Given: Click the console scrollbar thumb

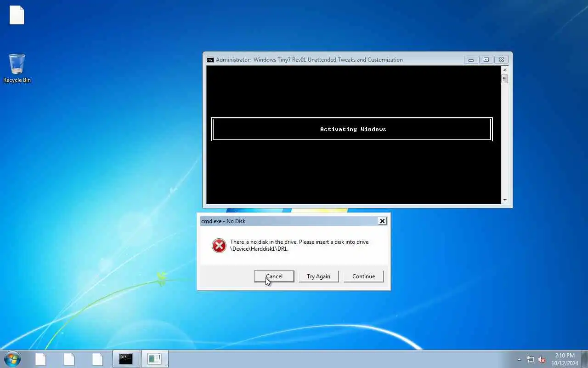Looking at the screenshot, I should pyautogui.click(x=504, y=79).
